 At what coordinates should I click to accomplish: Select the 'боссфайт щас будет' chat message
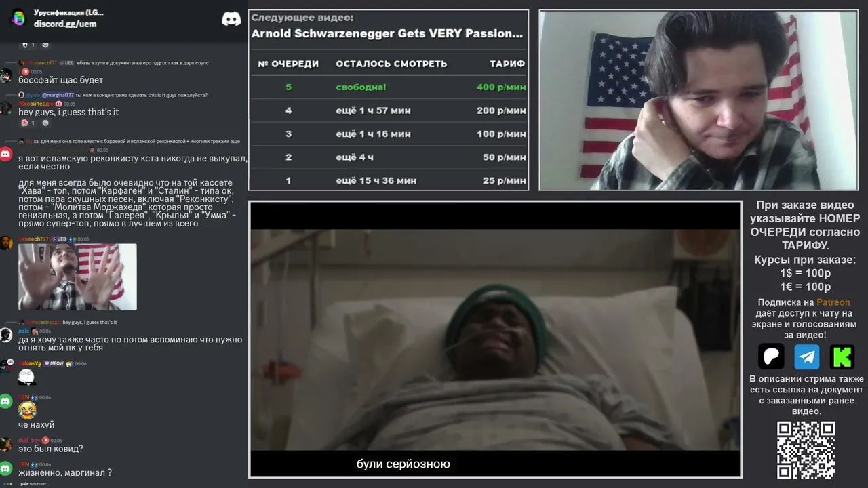coord(61,80)
